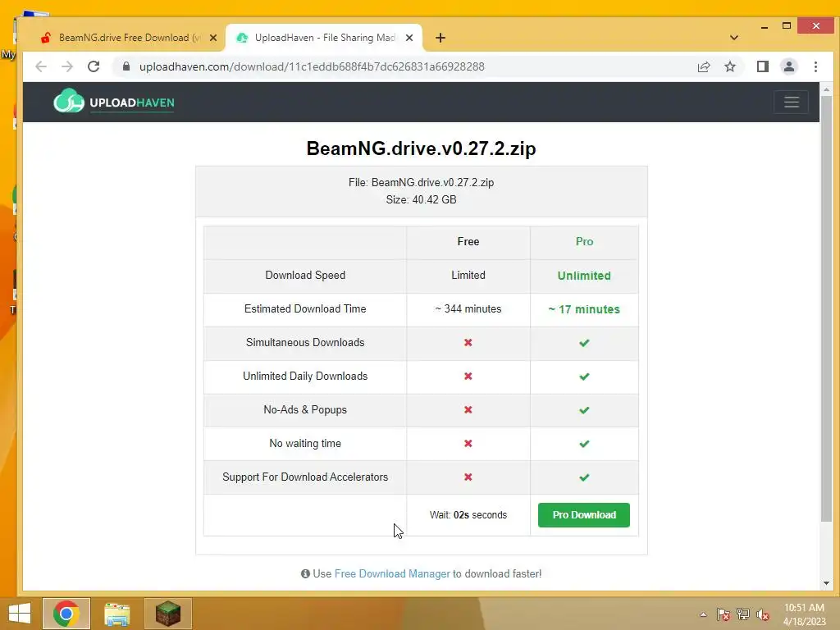Open the Minecraft block taskbar icon
Screen dimensions: 840x630
click(167, 614)
